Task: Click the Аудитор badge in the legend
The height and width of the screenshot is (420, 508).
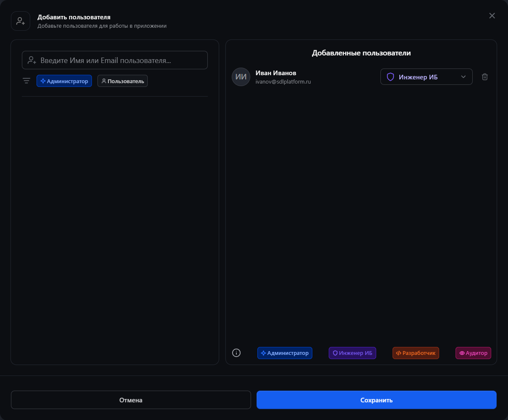Action: 473,353
